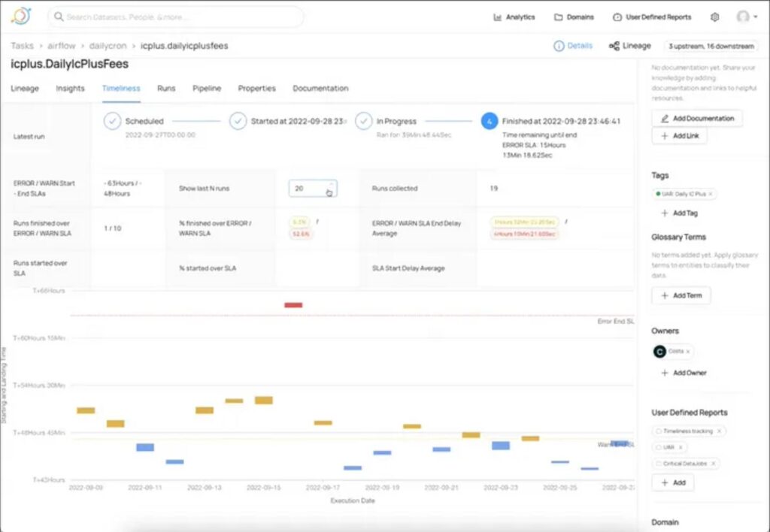
Task: Switch to the Properties tab
Action: [x=257, y=89]
